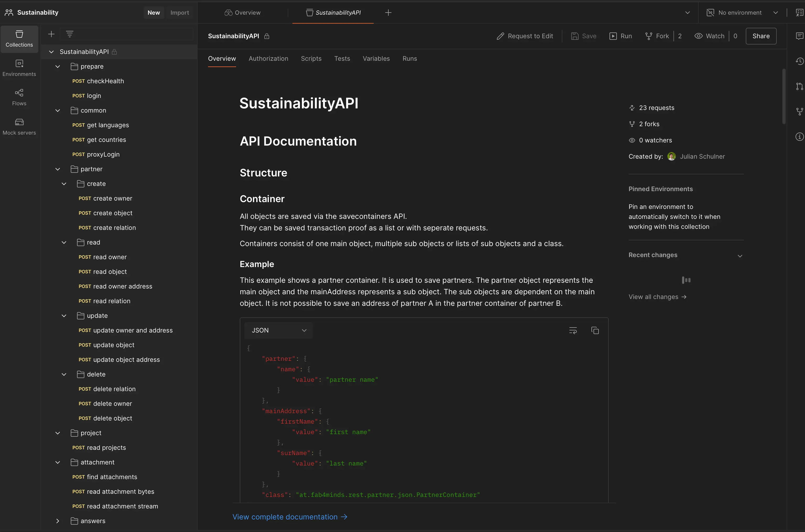Click the Save button
Image resolution: width=805 pixels, height=532 pixels.
[584, 36]
